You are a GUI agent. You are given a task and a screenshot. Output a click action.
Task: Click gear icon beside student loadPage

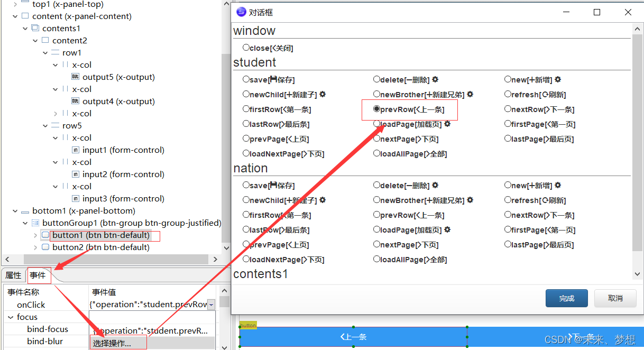(447, 124)
